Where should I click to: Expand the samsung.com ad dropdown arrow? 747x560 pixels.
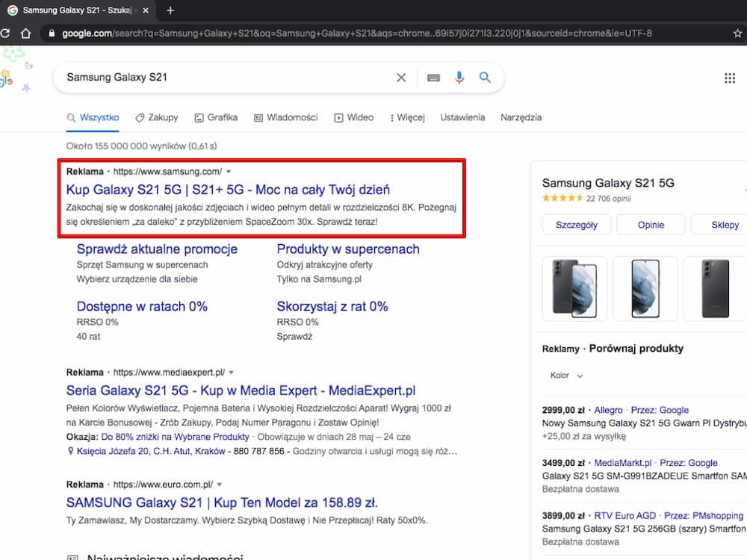pyautogui.click(x=229, y=172)
